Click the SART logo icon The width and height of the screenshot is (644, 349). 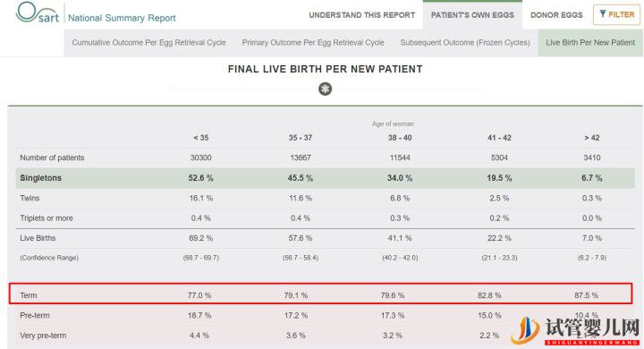click(37, 13)
